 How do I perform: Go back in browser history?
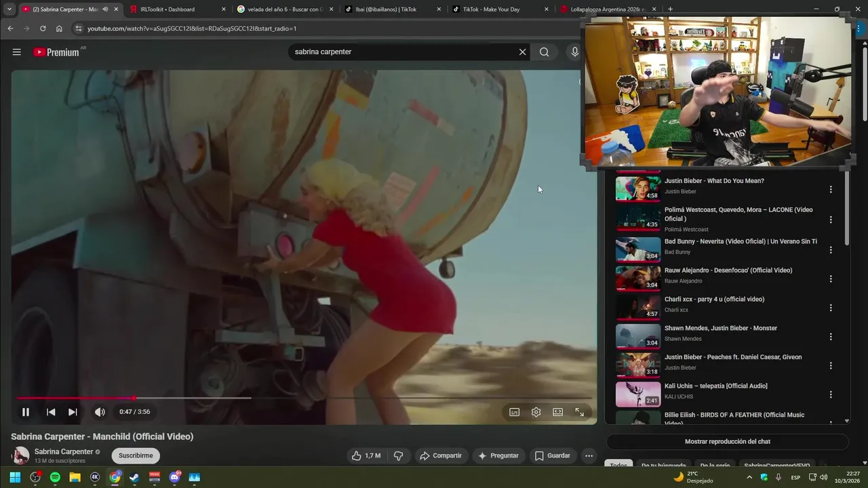pos(10,28)
